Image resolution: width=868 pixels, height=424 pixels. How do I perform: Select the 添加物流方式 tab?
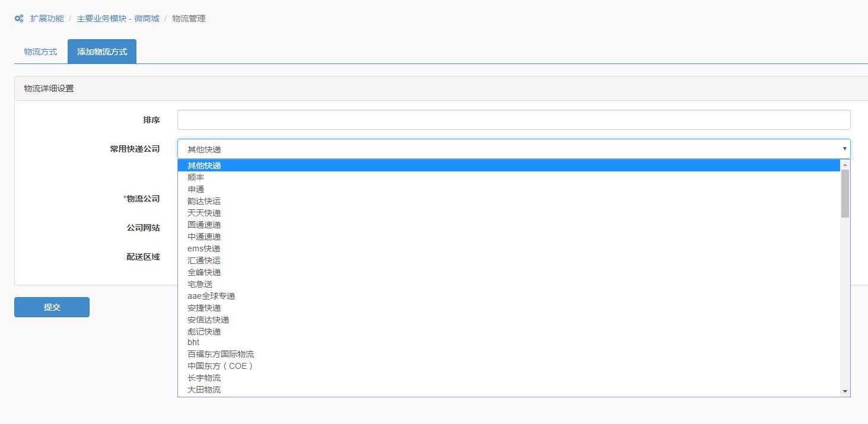coord(102,52)
